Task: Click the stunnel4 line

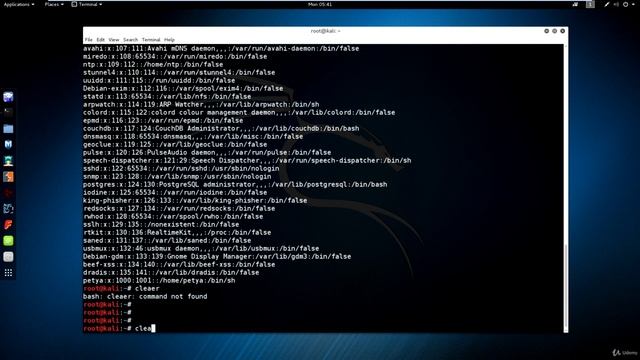Action: coord(179,73)
